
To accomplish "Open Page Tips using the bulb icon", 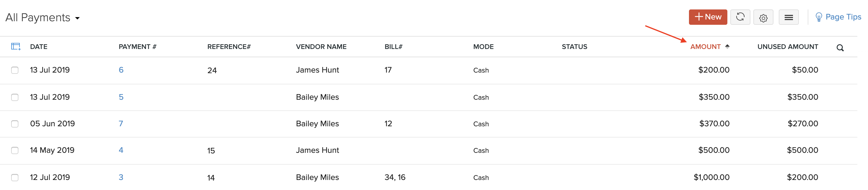I will click(820, 17).
